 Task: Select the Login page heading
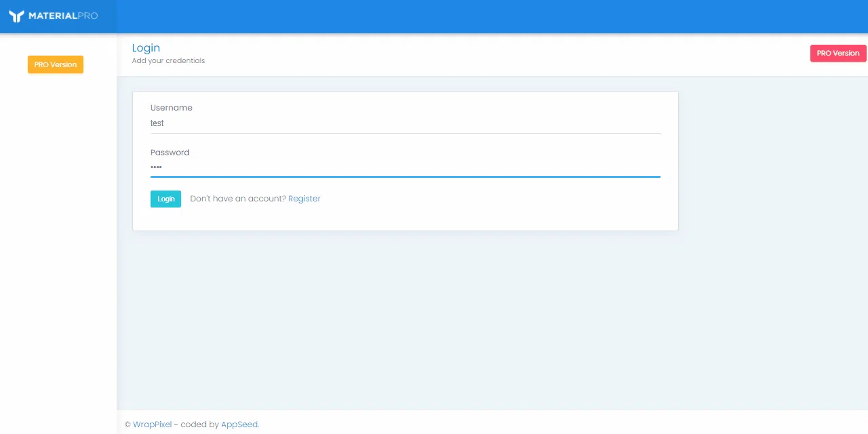(146, 48)
